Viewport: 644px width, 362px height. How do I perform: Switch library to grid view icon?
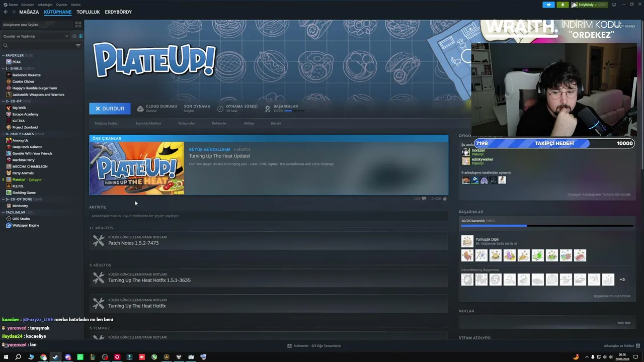78,24
